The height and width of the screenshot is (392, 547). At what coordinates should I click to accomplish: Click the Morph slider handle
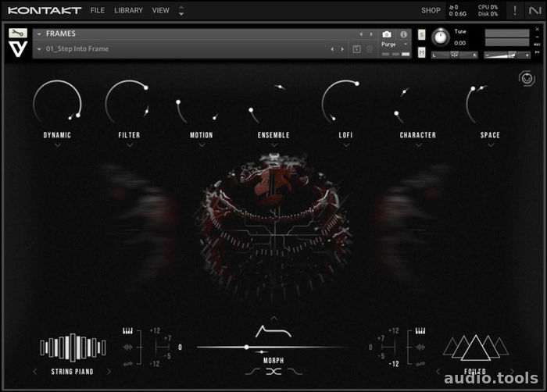(x=247, y=347)
